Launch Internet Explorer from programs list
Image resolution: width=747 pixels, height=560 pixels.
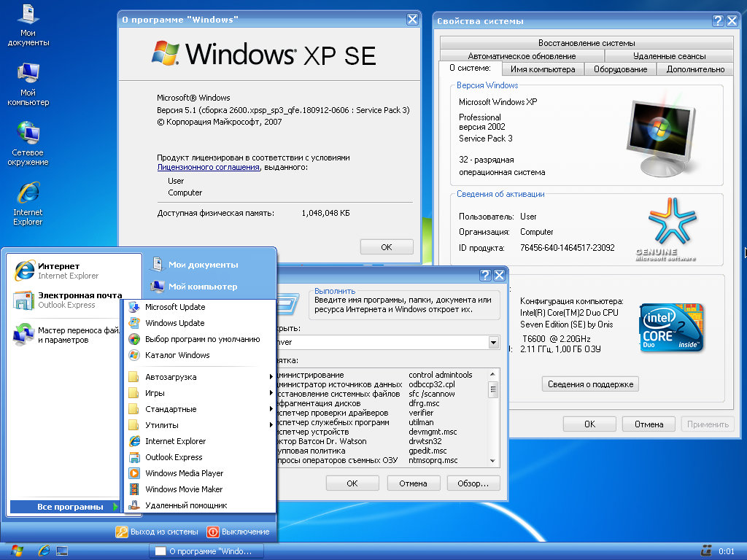coord(200,441)
